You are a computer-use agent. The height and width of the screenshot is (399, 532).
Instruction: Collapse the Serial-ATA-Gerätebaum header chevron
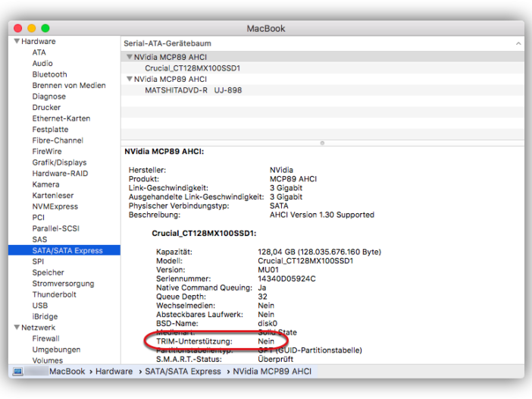coord(518,43)
